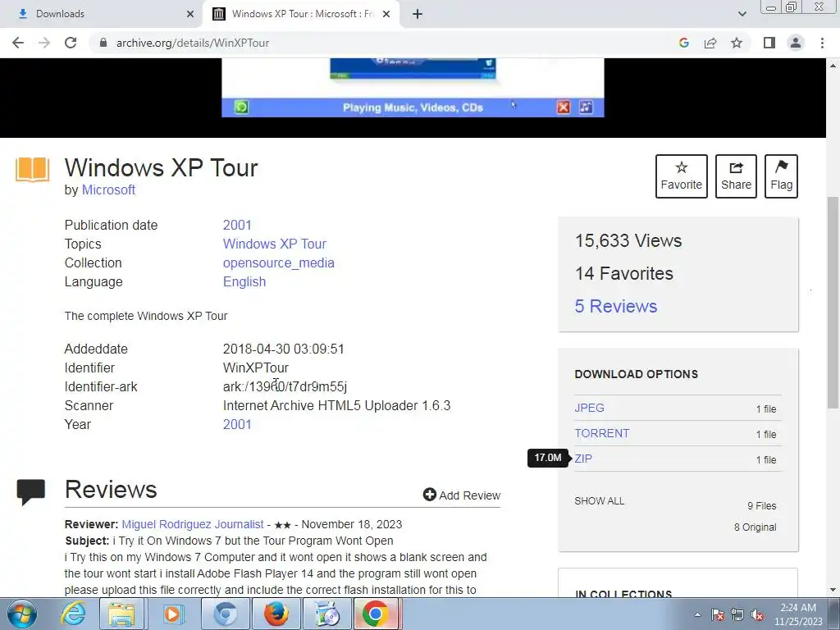This screenshot has height=630, width=840.
Task: Click the share page icon in address bar
Action: [710, 43]
